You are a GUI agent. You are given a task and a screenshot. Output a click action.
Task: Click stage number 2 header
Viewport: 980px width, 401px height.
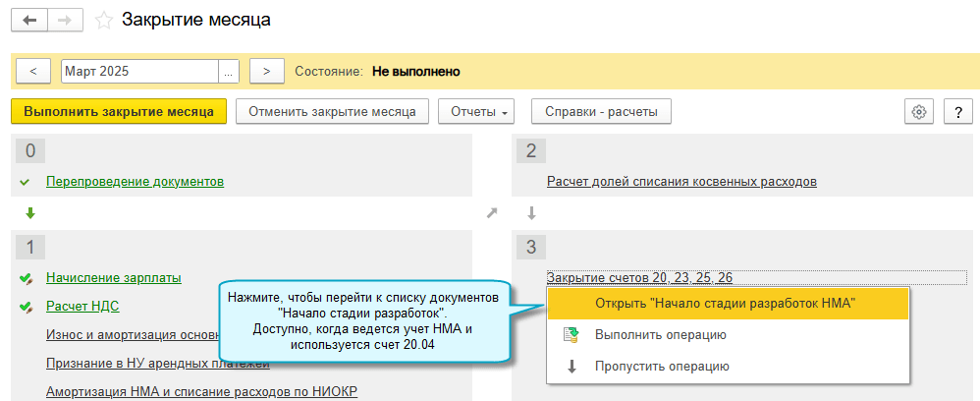click(x=531, y=150)
